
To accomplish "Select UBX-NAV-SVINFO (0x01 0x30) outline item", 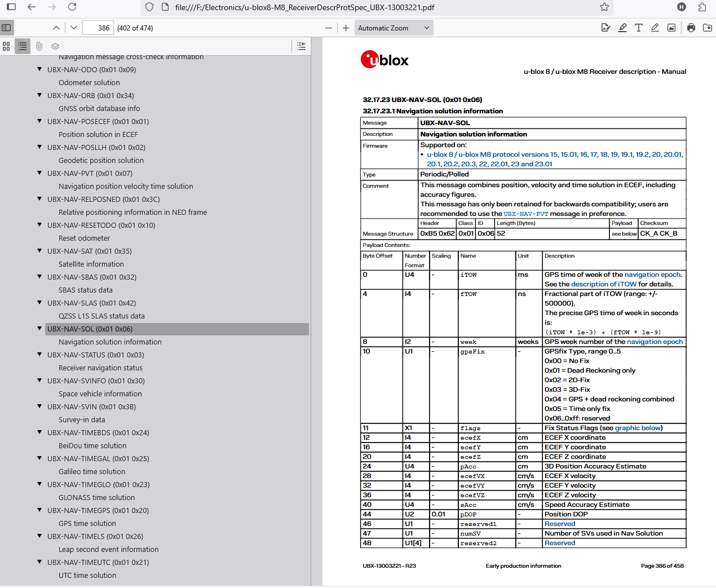I will coord(96,381).
